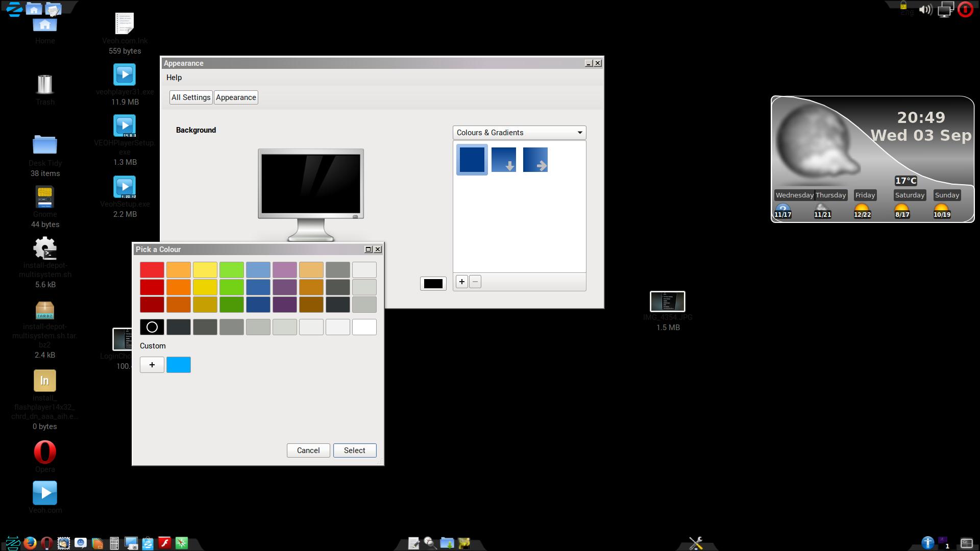
Task: Click the All Settings tab
Action: (x=190, y=97)
